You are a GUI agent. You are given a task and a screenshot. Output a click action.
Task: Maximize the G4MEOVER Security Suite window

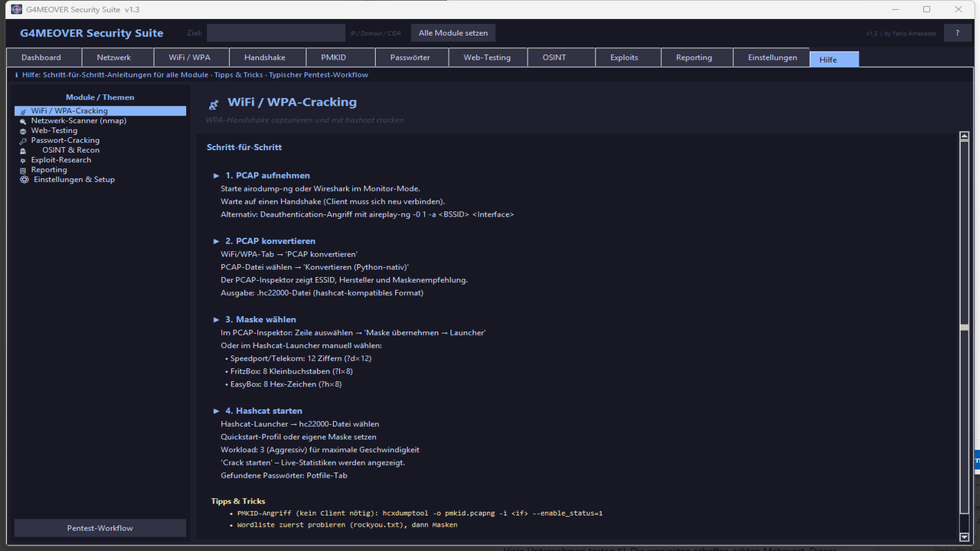(x=926, y=9)
